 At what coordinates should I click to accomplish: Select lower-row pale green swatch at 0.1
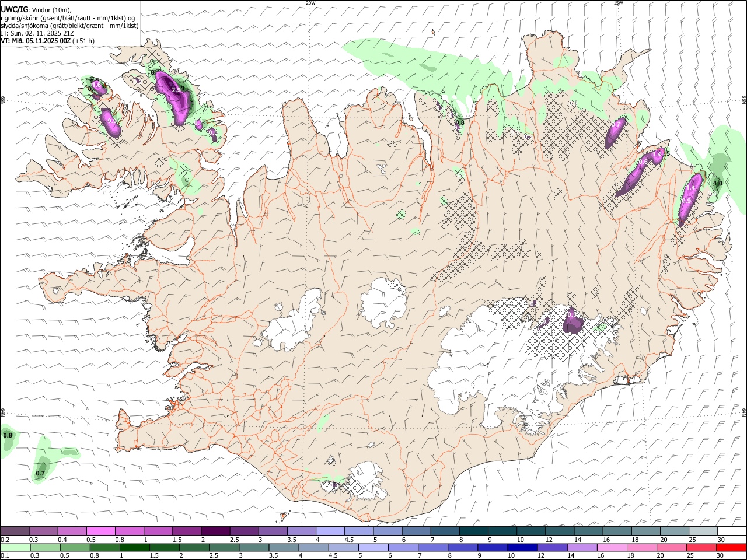pos(15,547)
